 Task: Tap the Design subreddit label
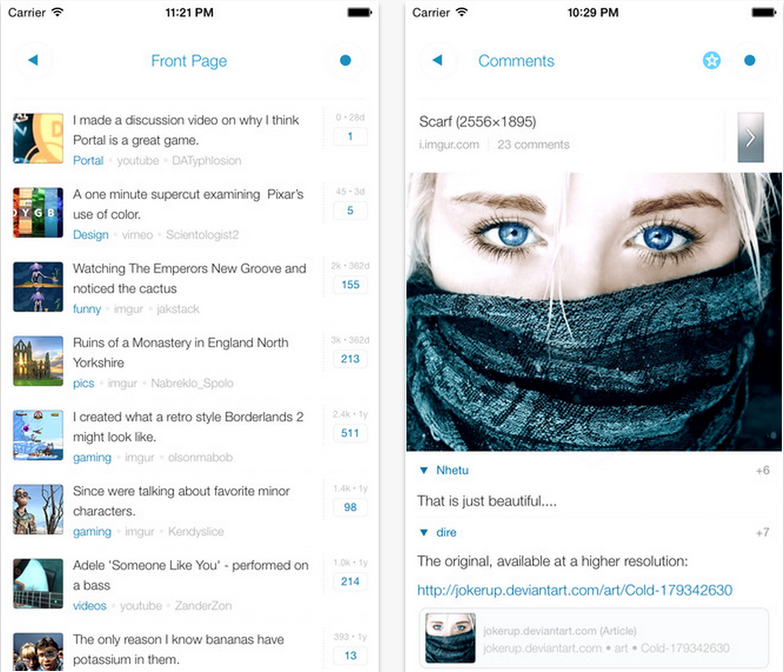tap(90, 235)
